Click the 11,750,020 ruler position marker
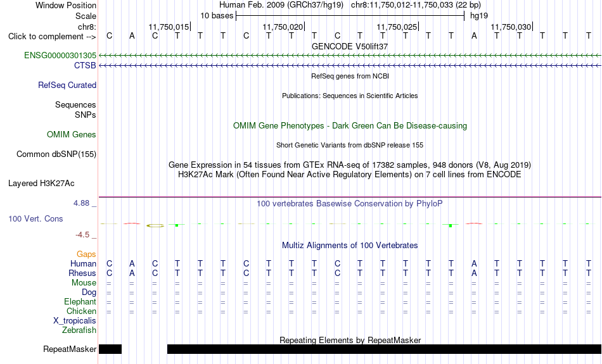602x364 pixels. 283,27
